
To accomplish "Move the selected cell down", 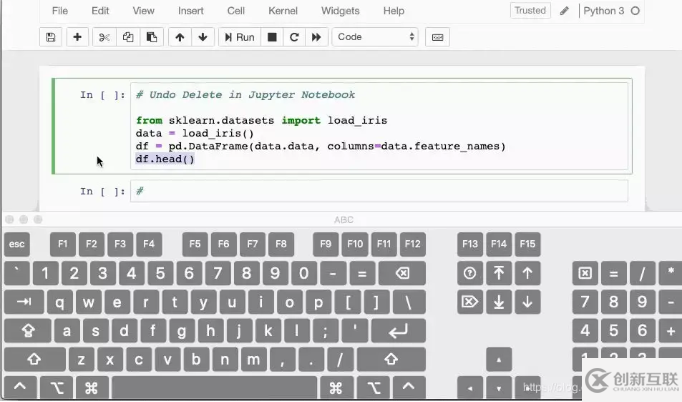I will (x=203, y=37).
